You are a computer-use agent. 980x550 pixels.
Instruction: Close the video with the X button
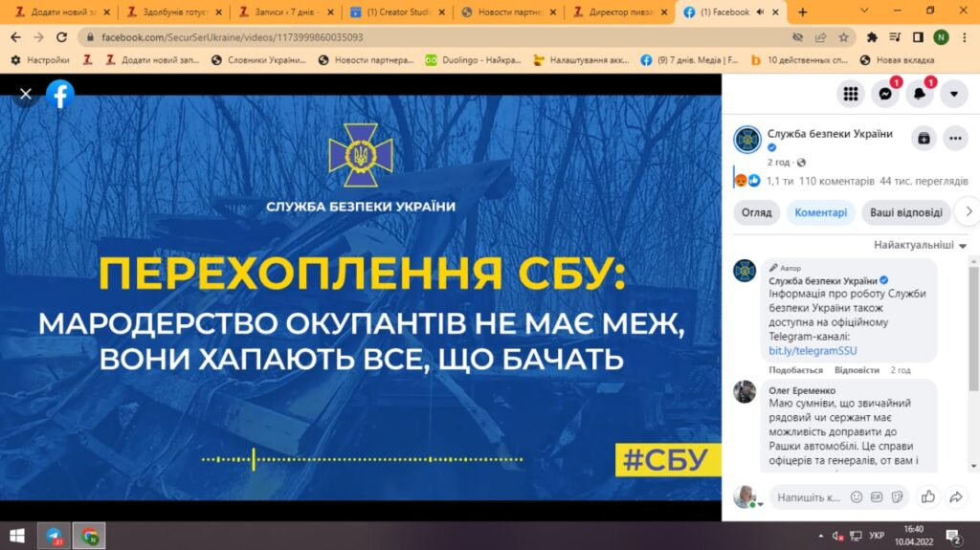click(x=26, y=94)
